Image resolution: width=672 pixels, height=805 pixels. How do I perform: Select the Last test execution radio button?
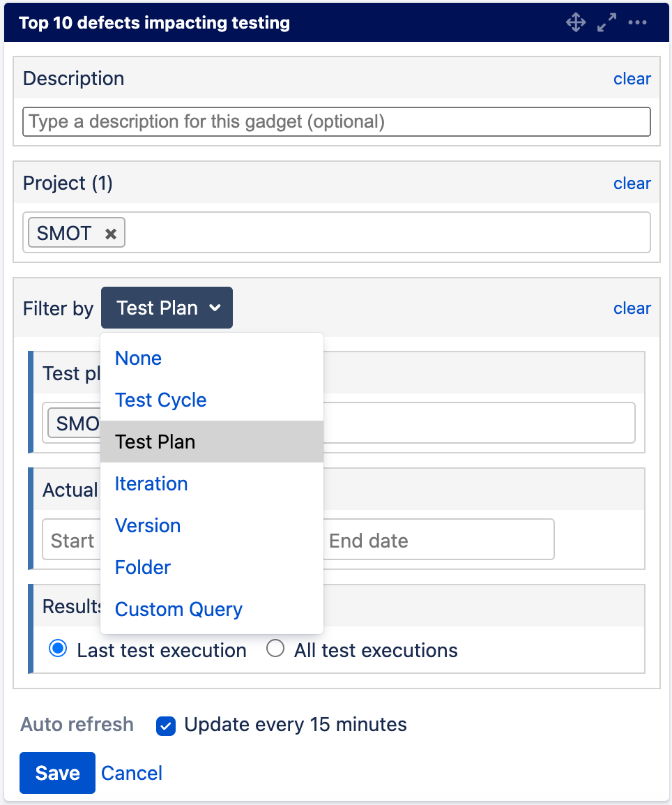pyautogui.click(x=58, y=648)
